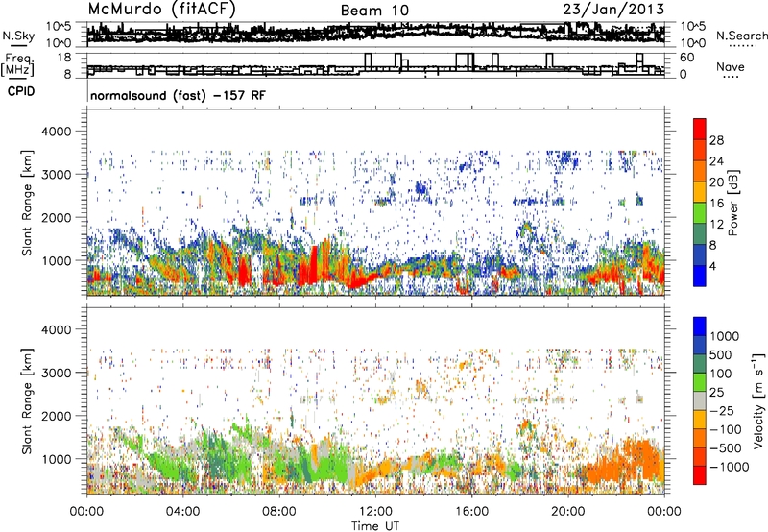Click the "CPID" row label
This screenshot has width=768, height=532.
[x=21, y=91]
